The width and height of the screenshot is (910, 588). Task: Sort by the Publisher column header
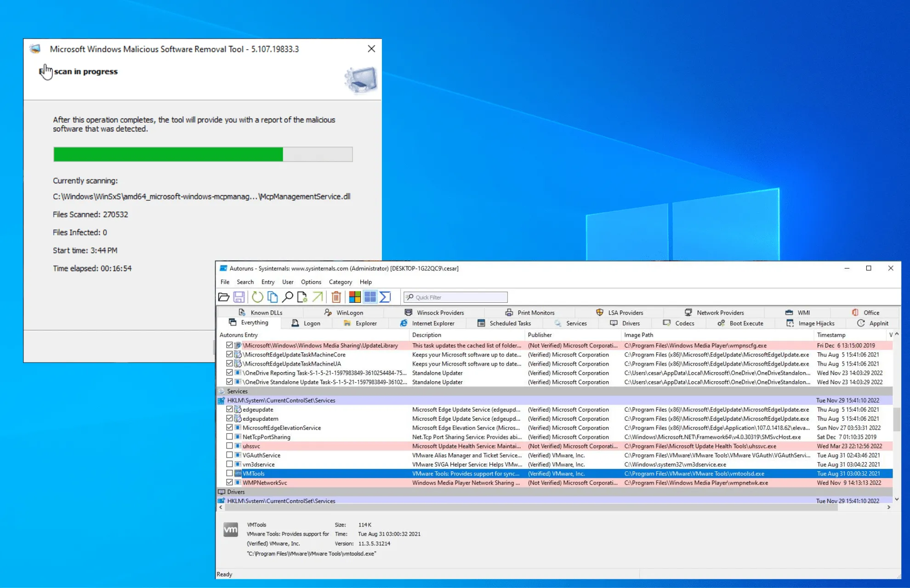[572, 335]
